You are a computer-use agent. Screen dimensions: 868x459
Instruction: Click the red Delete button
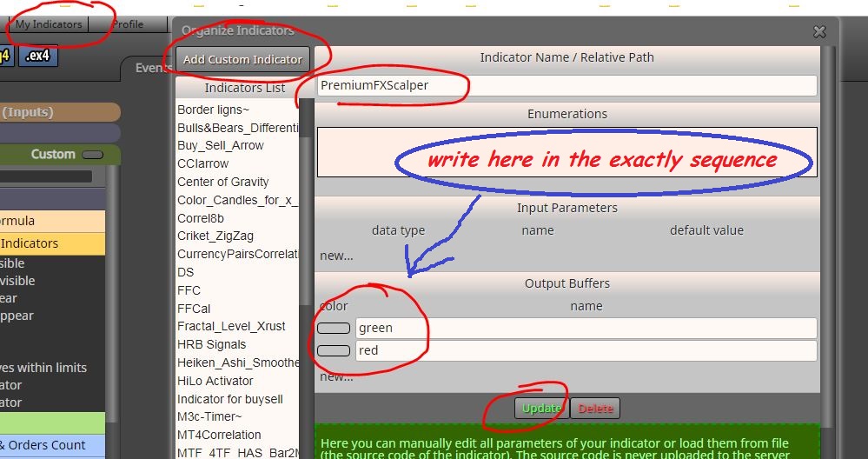pyautogui.click(x=595, y=409)
